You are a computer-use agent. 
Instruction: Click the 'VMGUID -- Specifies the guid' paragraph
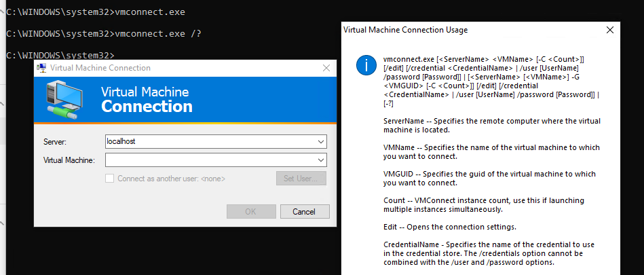(x=489, y=178)
